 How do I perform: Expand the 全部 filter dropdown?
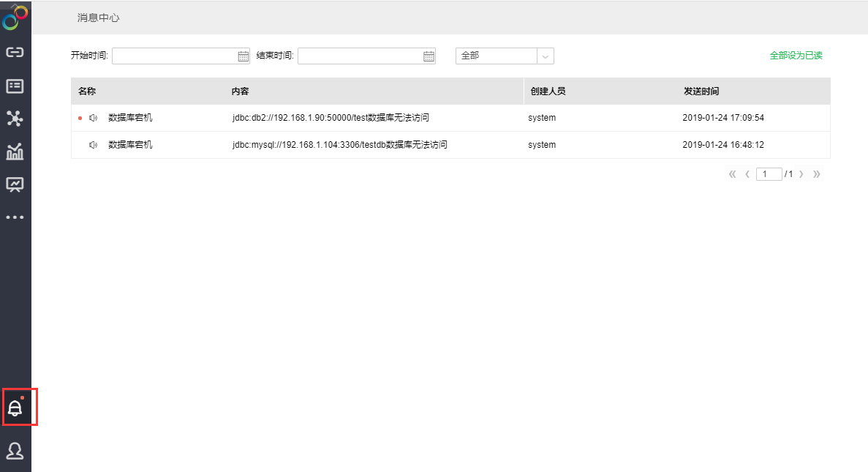pyautogui.click(x=546, y=56)
